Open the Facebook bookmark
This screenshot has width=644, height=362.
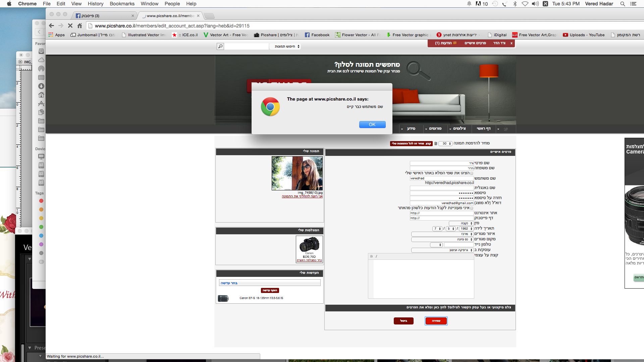[x=317, y=35]
